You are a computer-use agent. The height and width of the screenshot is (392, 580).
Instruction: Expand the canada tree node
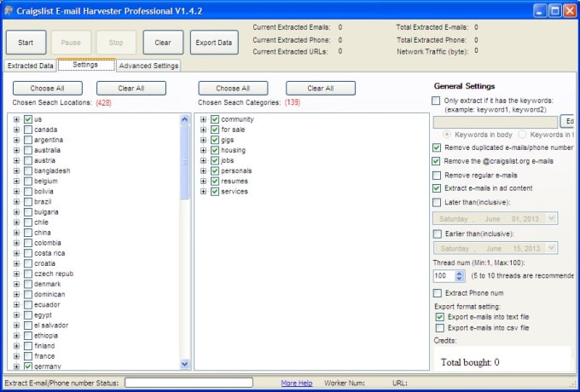16,130
